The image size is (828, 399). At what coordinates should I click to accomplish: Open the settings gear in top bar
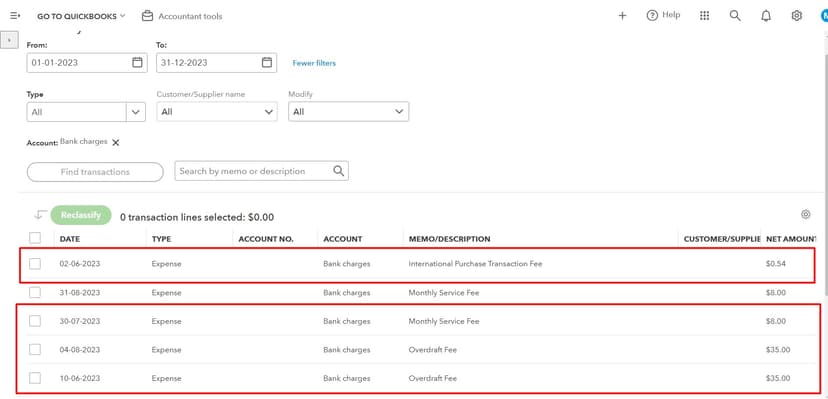point(796,16)
